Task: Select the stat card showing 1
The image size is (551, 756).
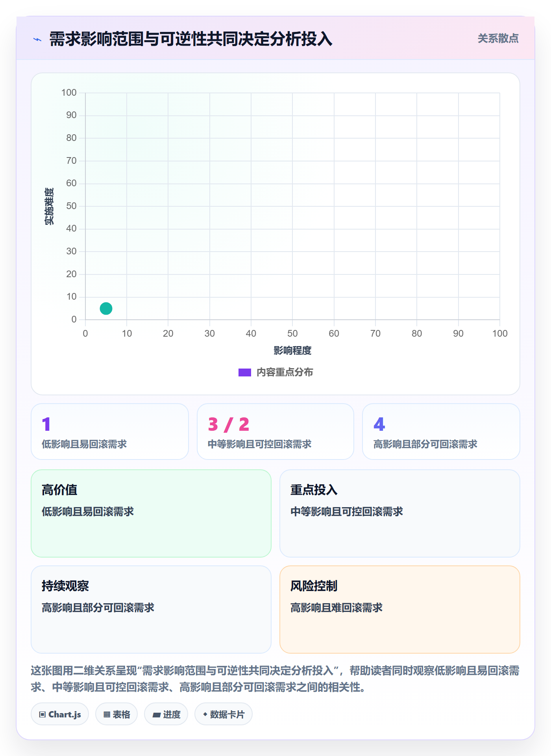Action: 110,432
